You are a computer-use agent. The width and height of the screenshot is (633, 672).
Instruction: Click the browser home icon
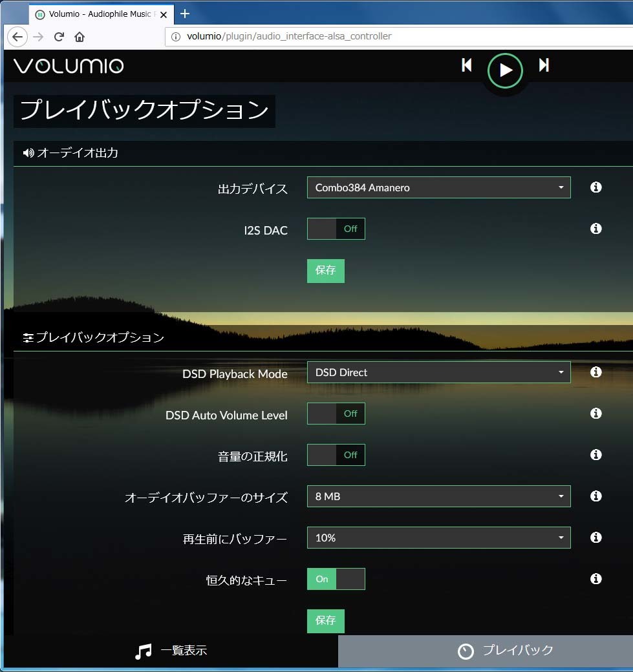tap(80, 37)
